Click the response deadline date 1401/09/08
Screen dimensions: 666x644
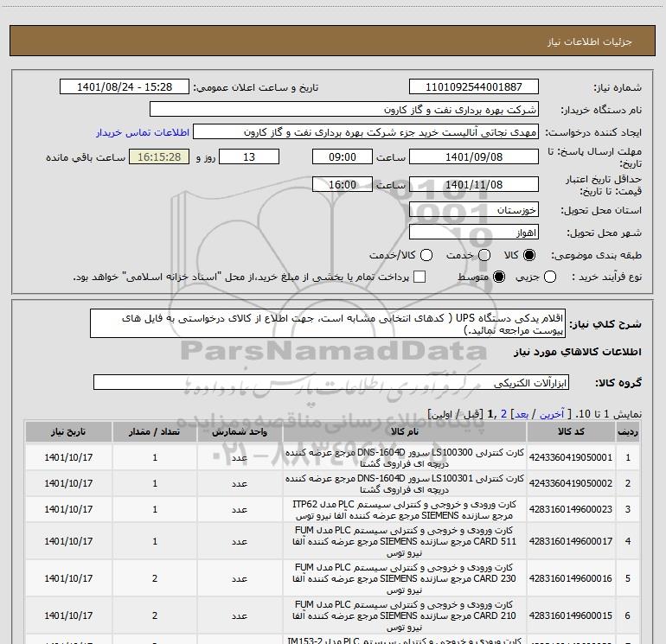pyautogui.click(x=474, y=156)
